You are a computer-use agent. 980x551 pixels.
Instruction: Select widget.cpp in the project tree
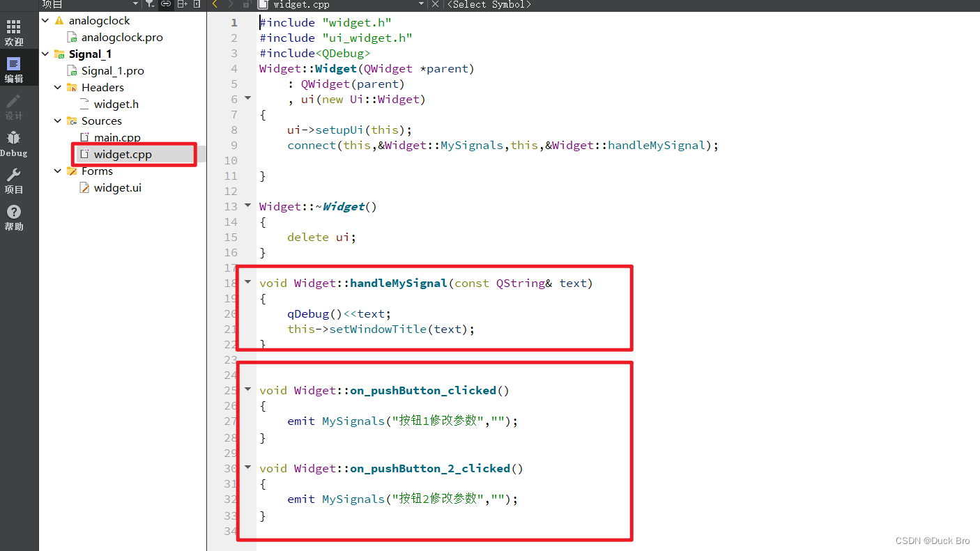(x=123, y=154)
